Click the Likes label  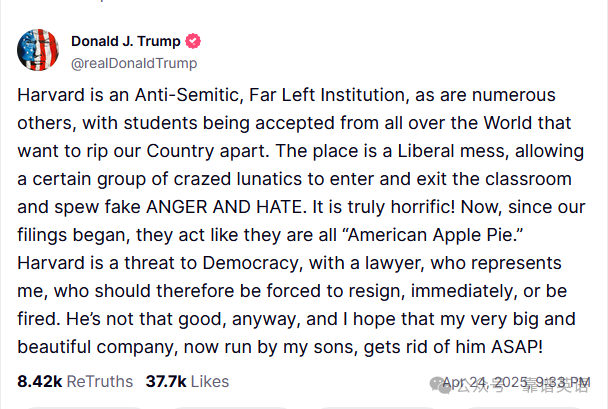coord(210,381)
